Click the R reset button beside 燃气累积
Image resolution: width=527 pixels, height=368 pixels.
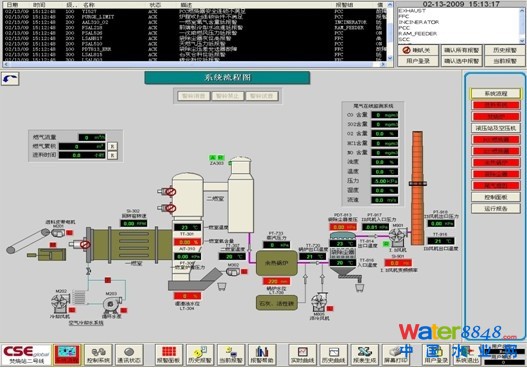(x=112, y=146)
